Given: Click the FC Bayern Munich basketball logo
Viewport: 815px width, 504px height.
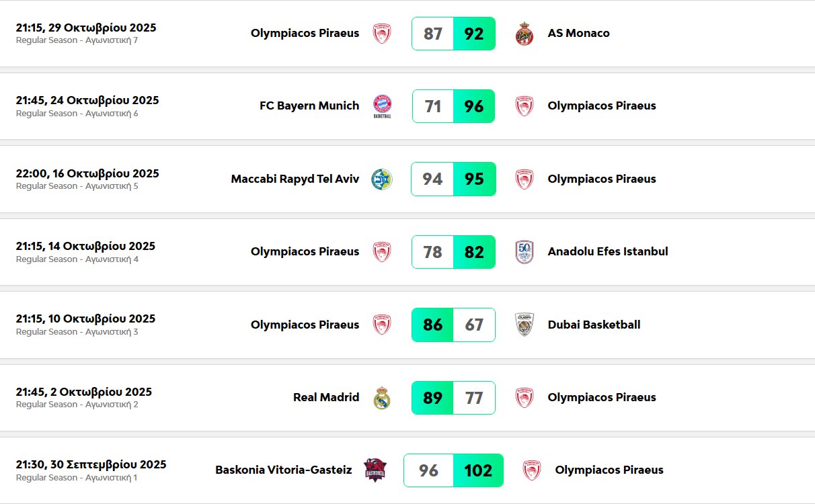Looking at the screenshot, I should [x=382, y=106].
